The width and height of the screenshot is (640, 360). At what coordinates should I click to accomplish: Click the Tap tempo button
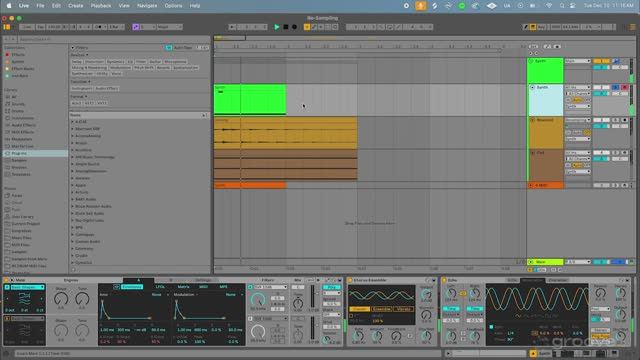pos(40,27)
